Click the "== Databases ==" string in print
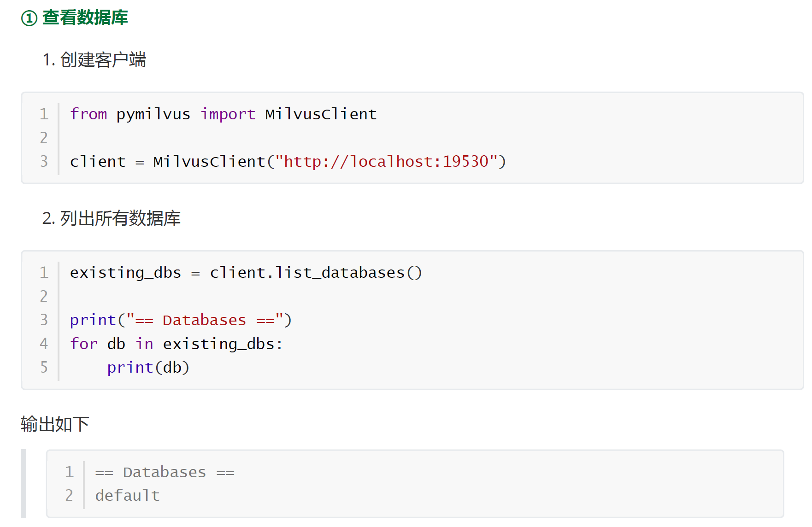This screenshot has height=527, width=812. click(205, 320)
